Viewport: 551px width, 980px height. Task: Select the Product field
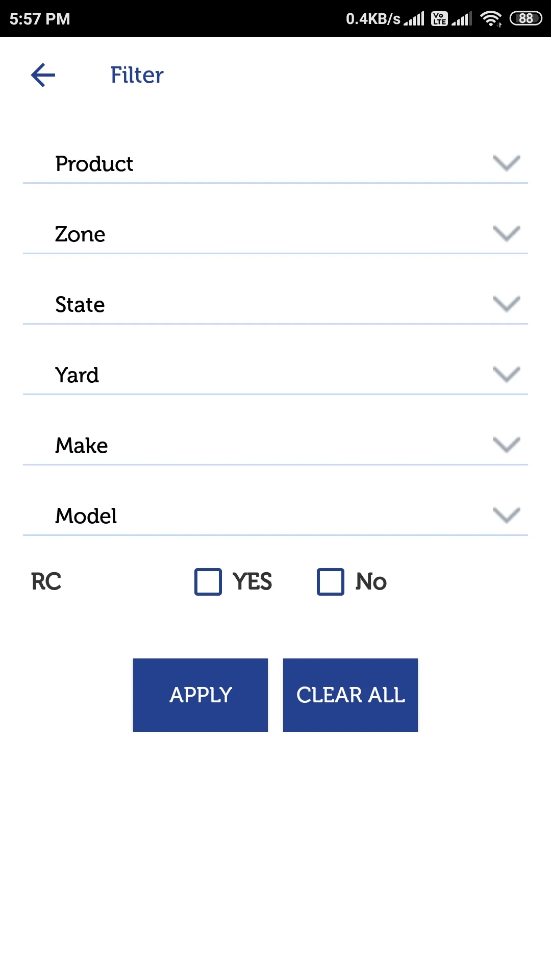275,164
